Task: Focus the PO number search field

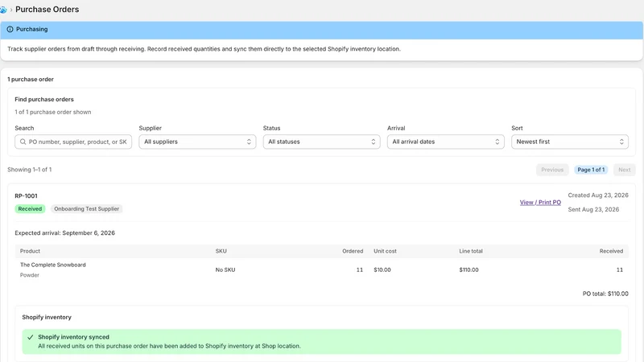Action: [x=73, y=142]
